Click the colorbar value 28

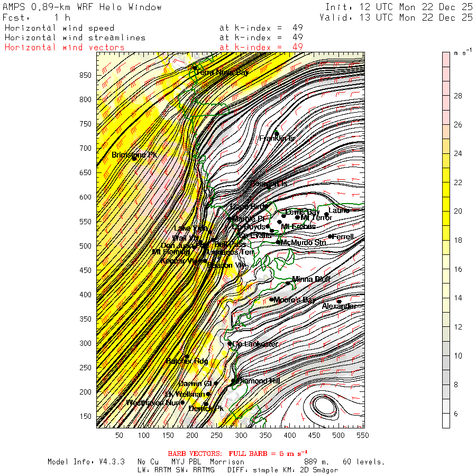[x=458, y=96]
